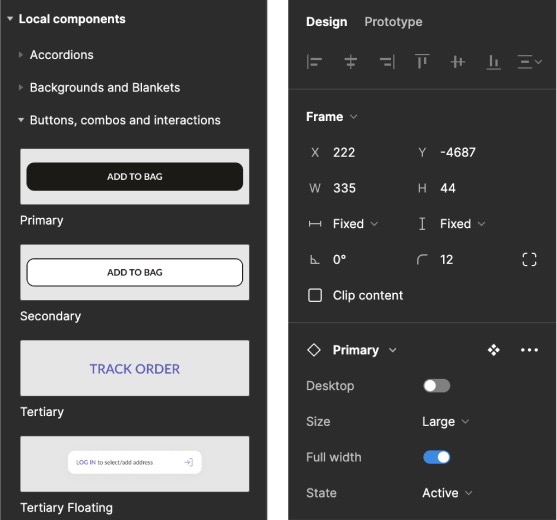Collapse the Local components section
This screenshot has height=520, width=557.
point(10,18)
